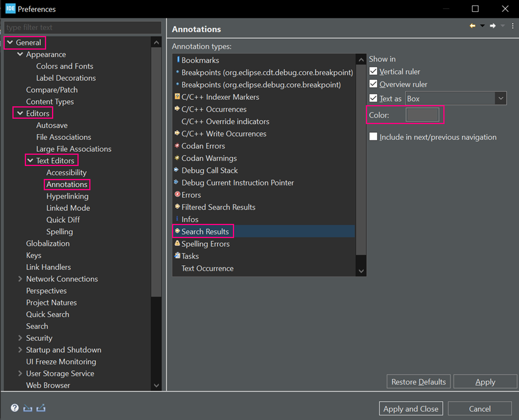Click the Restore Defaults button
Screen dimensions: 519x420
419,382
